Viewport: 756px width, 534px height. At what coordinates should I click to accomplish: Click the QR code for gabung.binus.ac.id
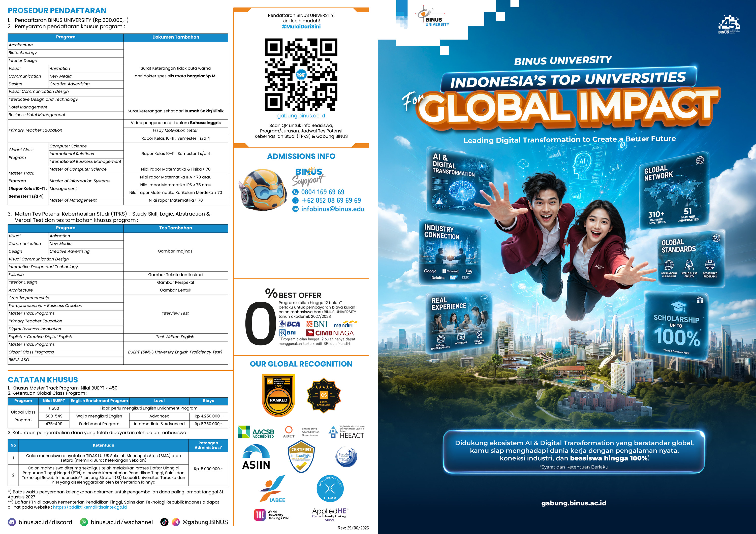tap(301, 74)
